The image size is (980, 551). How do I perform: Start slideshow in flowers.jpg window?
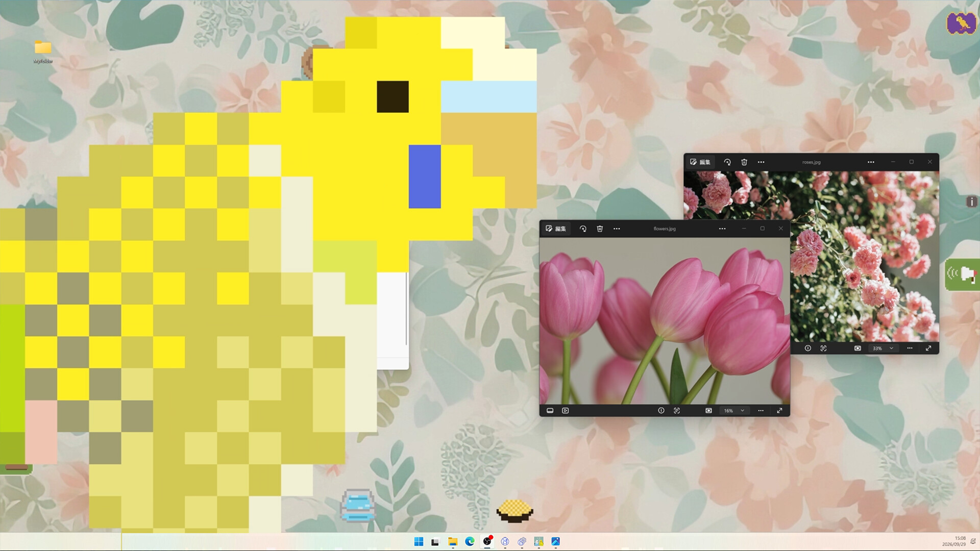[x=566, y=411]
